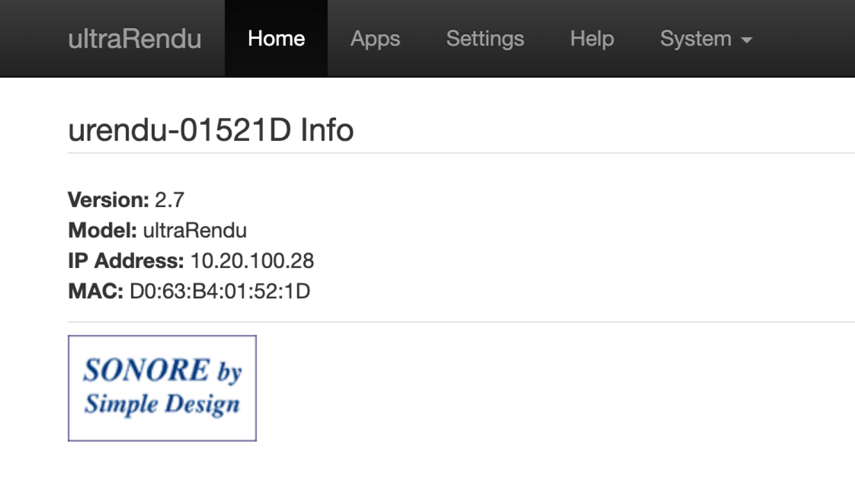Expand the System dropdown menu
The width and height of the screenshot is (855, 504).
point(706,38)
